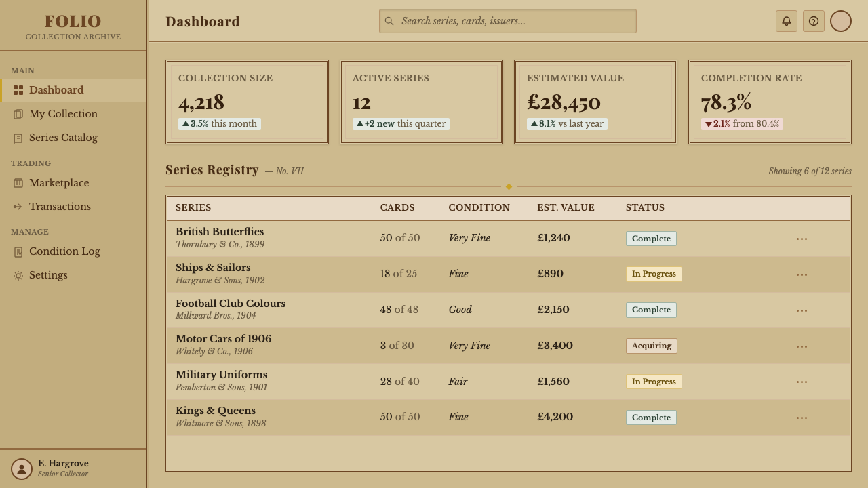The width and height of the screenshot is (868, 488).
Task: Click the Series Catalog book icon
Action: (x=18, y=138)
